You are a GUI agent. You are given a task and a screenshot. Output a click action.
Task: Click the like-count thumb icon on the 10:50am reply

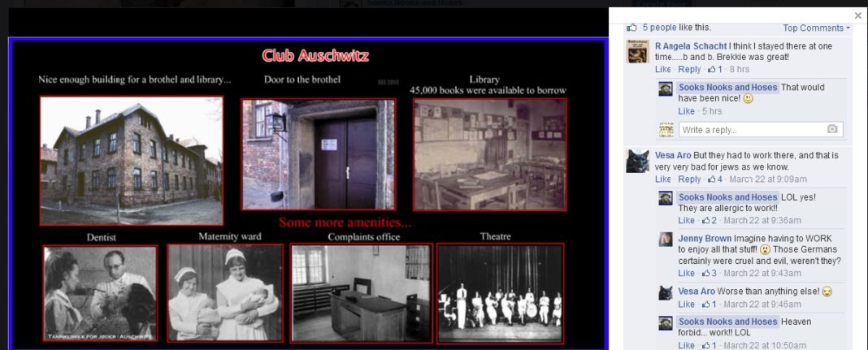(x=705, y=346)
